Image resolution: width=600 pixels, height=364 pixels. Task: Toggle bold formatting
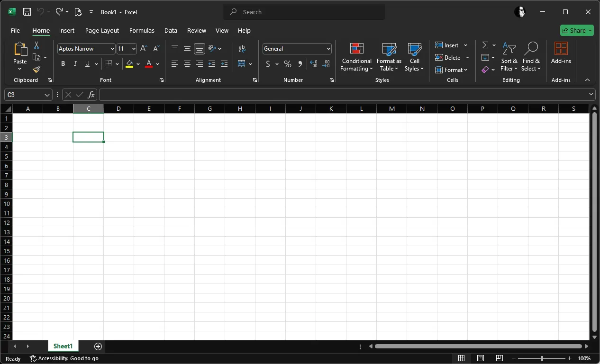[63, 64]
